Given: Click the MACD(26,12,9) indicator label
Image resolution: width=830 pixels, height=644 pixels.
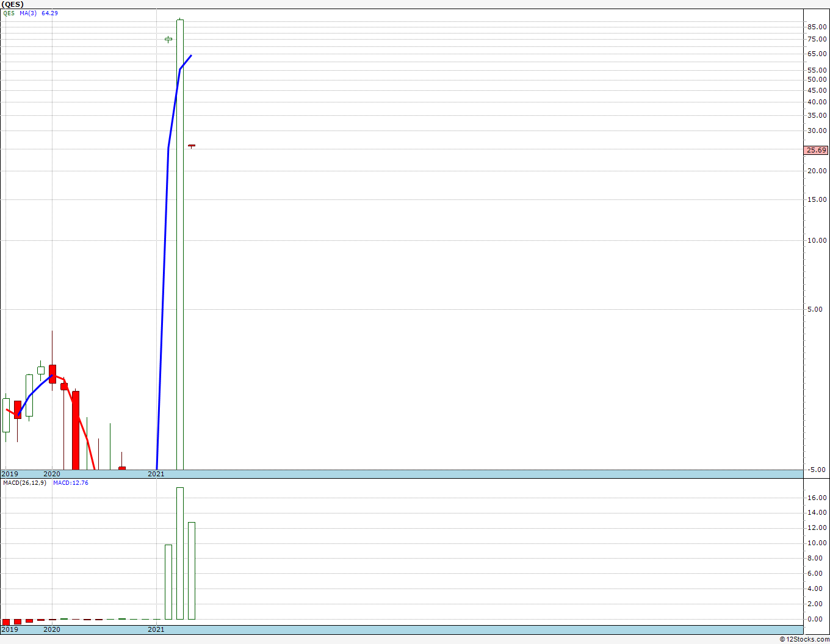Looking at the screenshot, I should [x=24, y=483].
